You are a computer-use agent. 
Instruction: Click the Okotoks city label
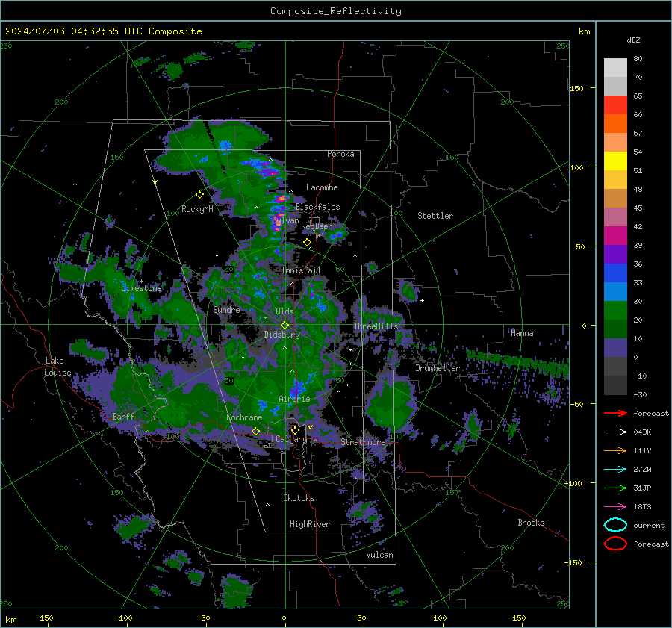[299, 497]
